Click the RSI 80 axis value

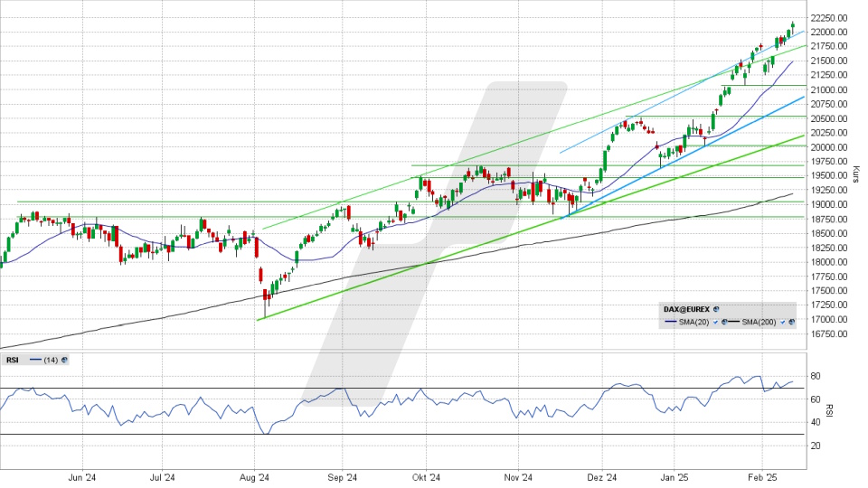click(x=816, y=376)
